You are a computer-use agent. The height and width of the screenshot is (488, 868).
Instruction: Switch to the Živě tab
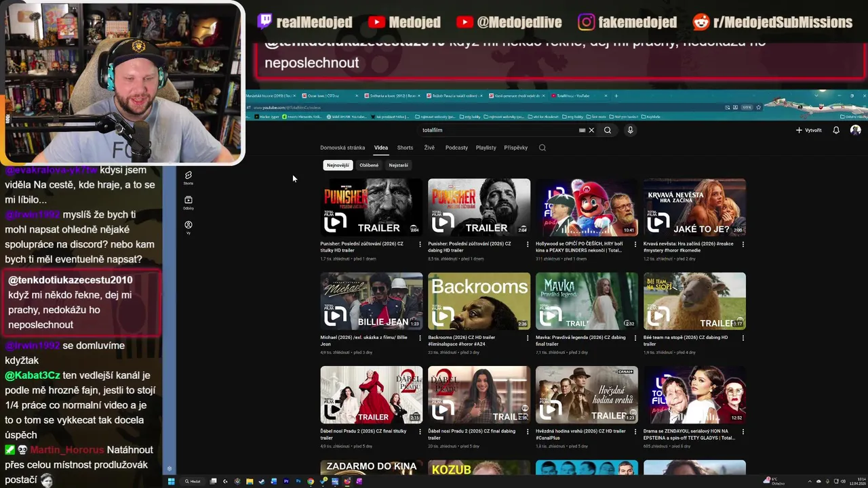coord(429,147)
